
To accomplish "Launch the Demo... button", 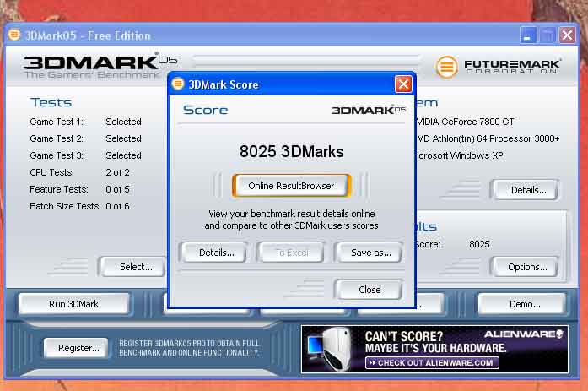I will (x=524, y=303).
